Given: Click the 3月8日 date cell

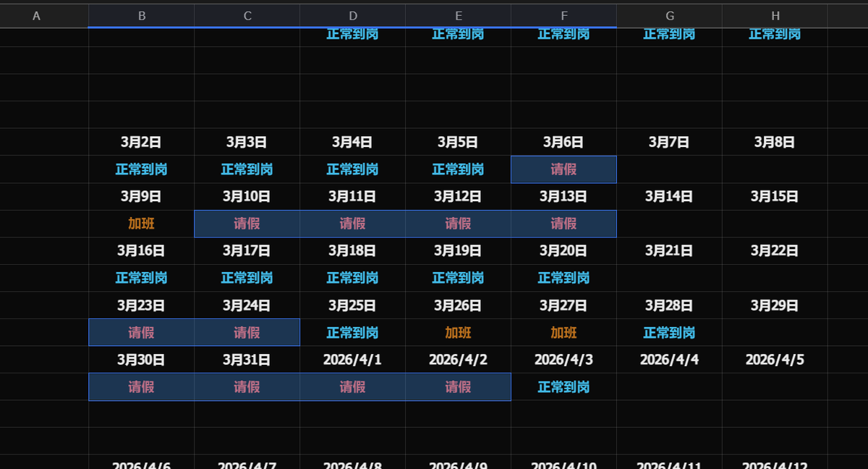Looking at the screenshot, I should pyautogui.click(x=775, y=142).
